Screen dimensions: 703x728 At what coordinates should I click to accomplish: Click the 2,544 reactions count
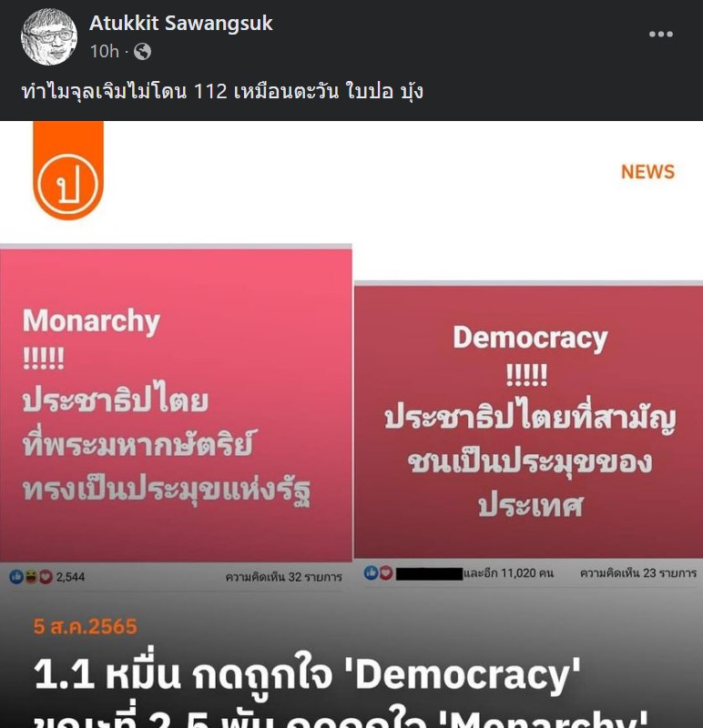point(70,577)
